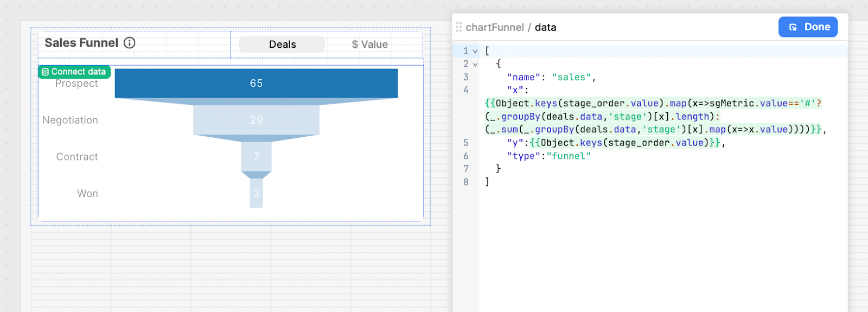Screen dimensions: 868x312
Task: Click the _.groupBy(deals.data,'stage')[x].length expression
Action: point(602,117)
